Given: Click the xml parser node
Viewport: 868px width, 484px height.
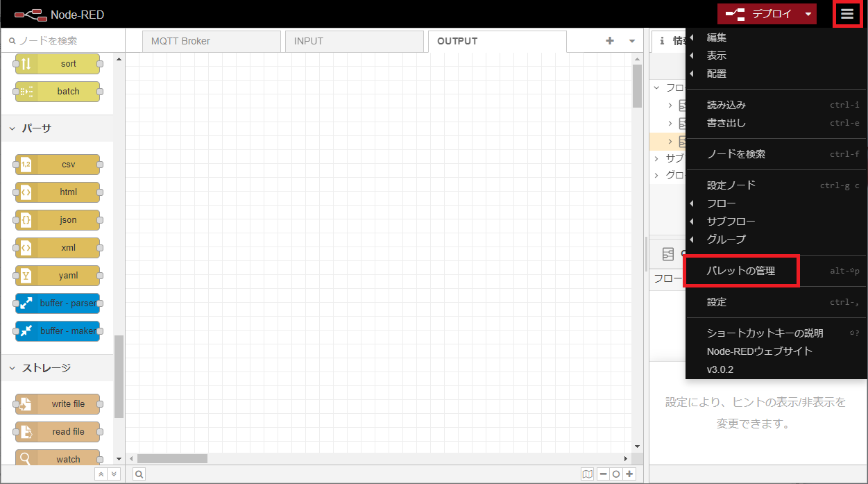Looking at the screenshot, I should [x=58, y=248].
